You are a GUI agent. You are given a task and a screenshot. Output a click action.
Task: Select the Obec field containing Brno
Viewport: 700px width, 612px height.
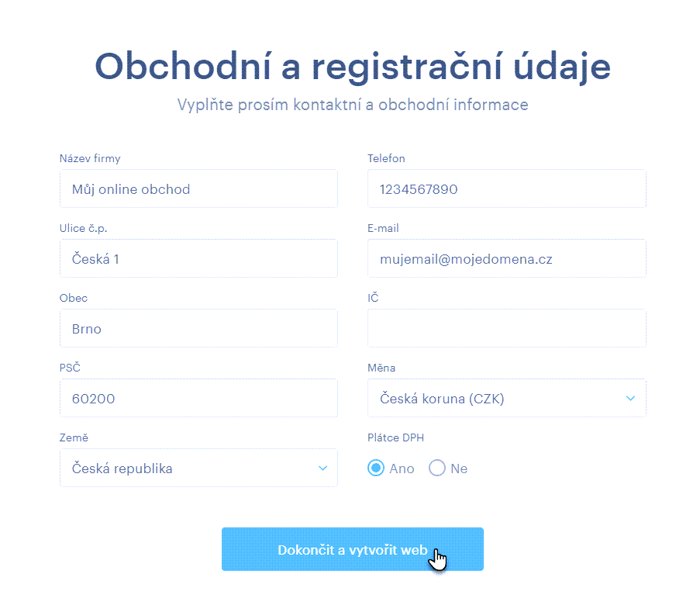coord(198,329)
